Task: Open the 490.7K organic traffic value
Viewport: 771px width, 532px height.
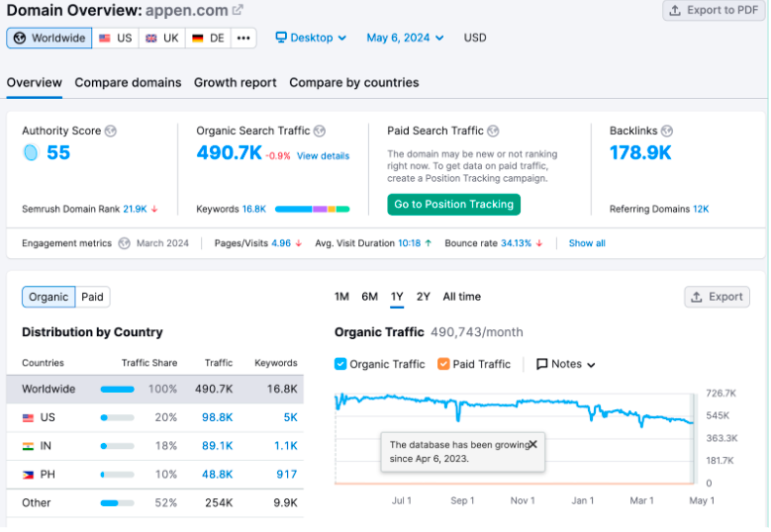Action: pos(230,152)
